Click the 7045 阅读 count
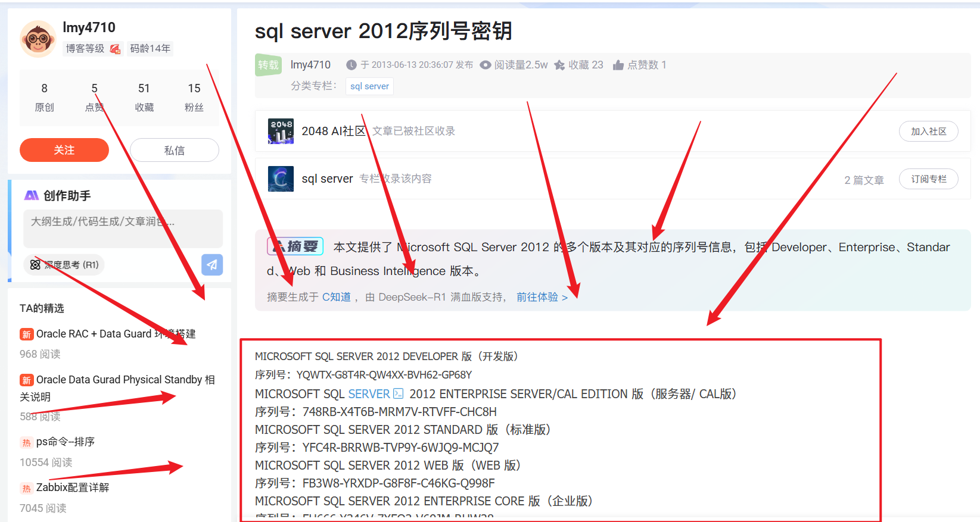This screenshot has width=980, height=522. coord(43,508)
